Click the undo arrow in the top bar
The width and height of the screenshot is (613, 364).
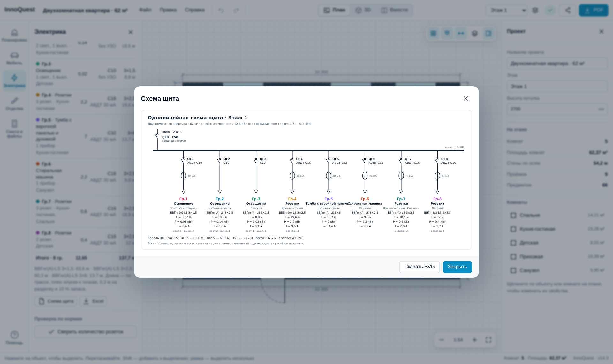(221, 10)
